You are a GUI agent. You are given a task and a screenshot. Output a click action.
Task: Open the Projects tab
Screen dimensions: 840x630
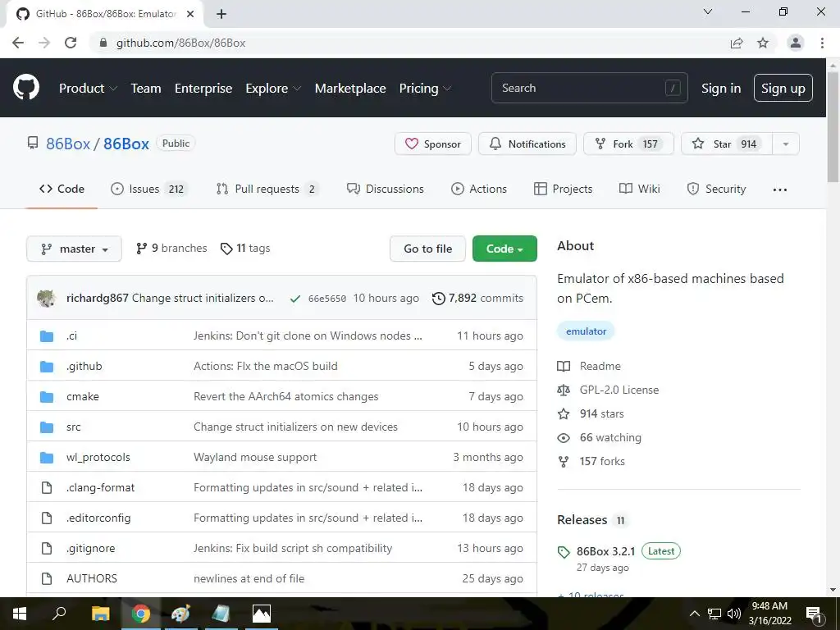563,189
